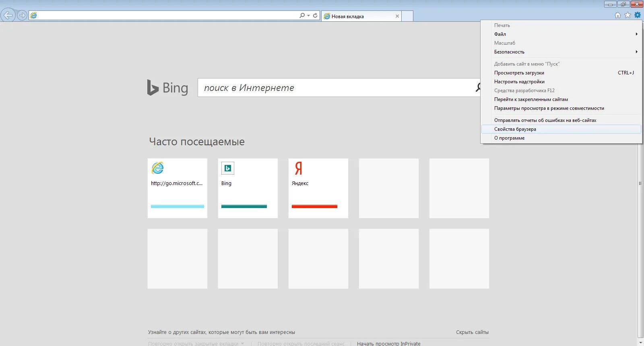Choose Масштаб menu entry

click(561, 43)
